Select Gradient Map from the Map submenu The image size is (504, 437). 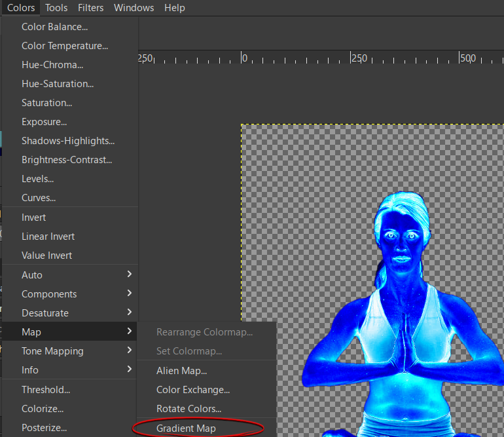coord(186,428)
